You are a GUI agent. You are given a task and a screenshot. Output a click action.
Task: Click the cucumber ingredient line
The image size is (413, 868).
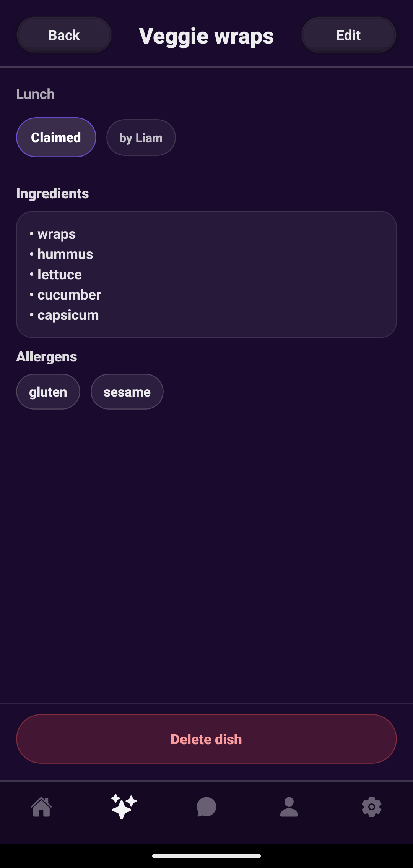point(69,295)
